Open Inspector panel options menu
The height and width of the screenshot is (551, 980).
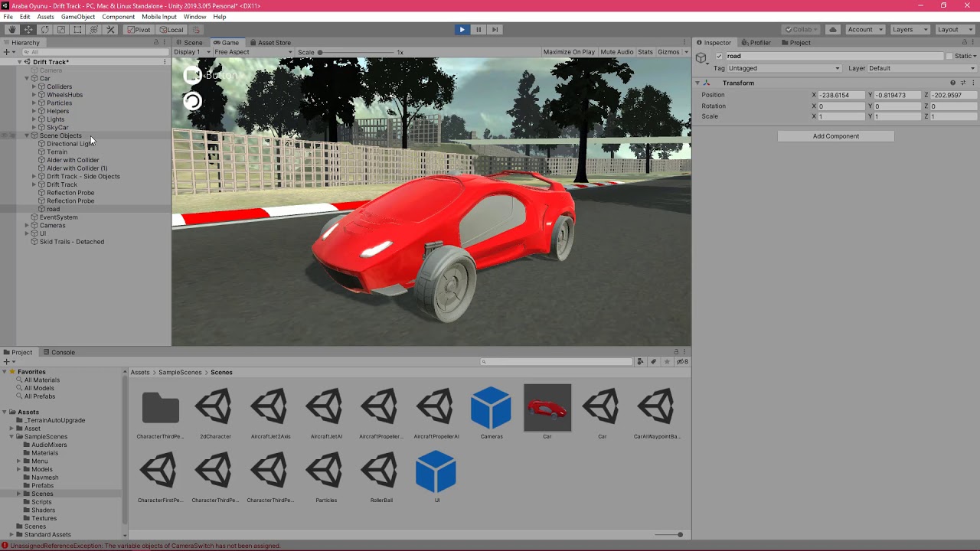click(x=973, y=42)
